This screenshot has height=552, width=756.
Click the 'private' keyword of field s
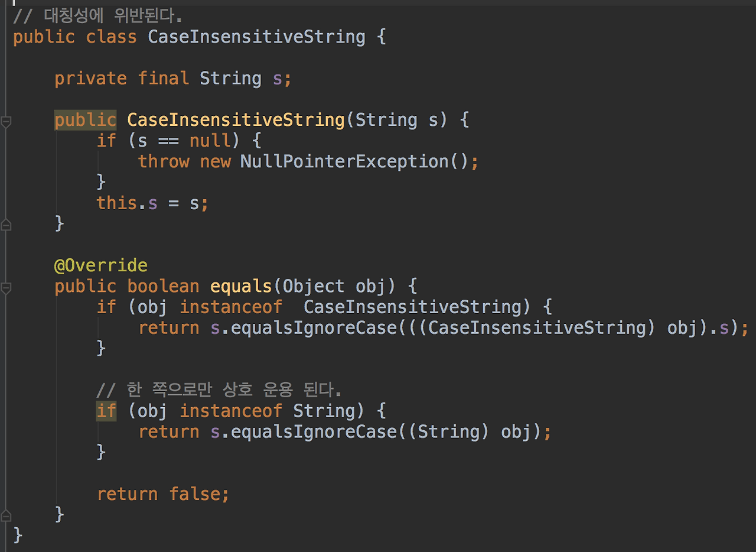90,79
